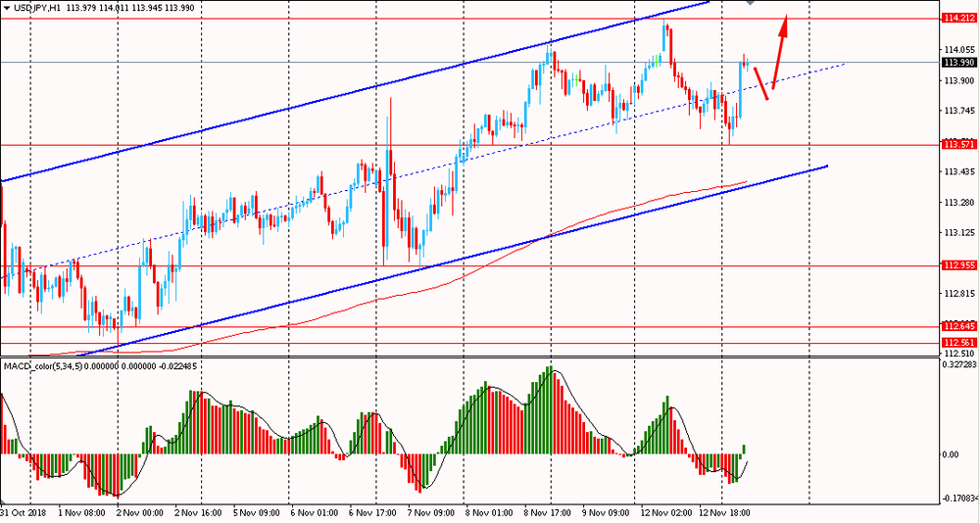
Task: Select the 113.571 red price level tag
Action: point(957,145)
